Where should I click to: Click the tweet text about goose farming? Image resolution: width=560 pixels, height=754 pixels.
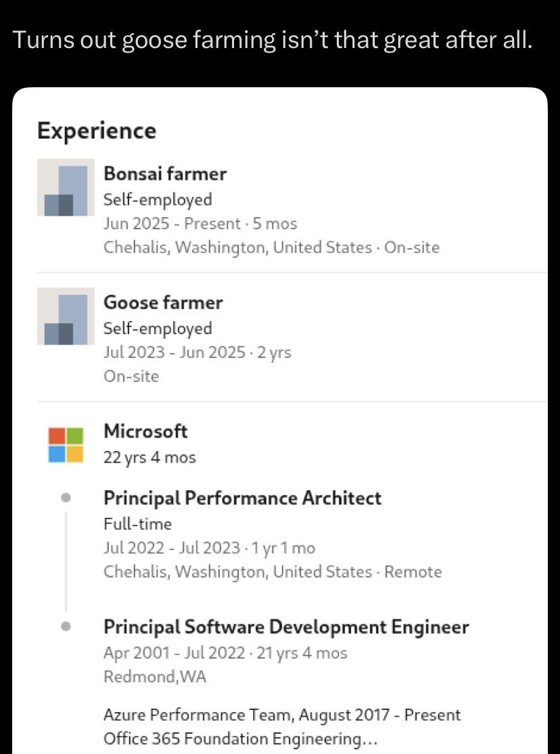[273, 40]
